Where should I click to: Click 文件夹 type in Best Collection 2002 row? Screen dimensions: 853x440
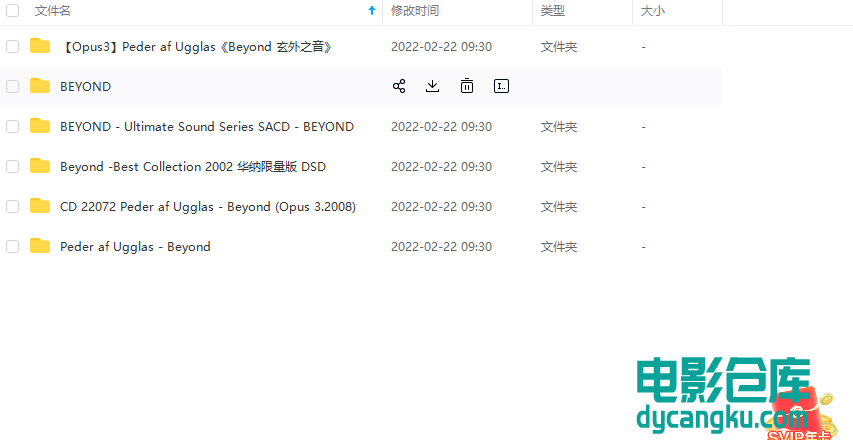pyautogui.click(x=559, y=166)
